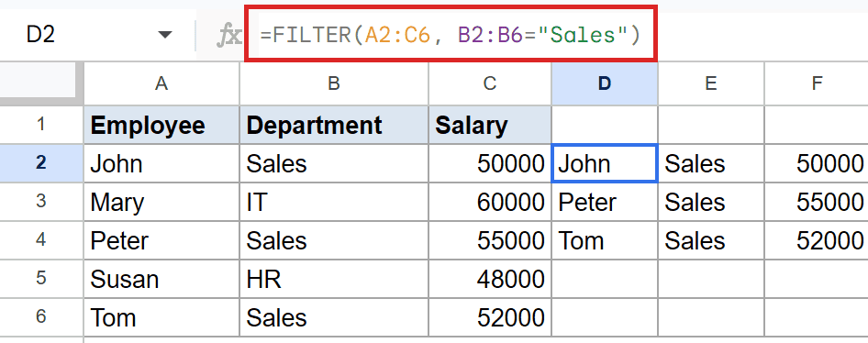Select cell B2 Sales in John's row
The height and width of the screenshot is (343, 868).
pos(334,164)
